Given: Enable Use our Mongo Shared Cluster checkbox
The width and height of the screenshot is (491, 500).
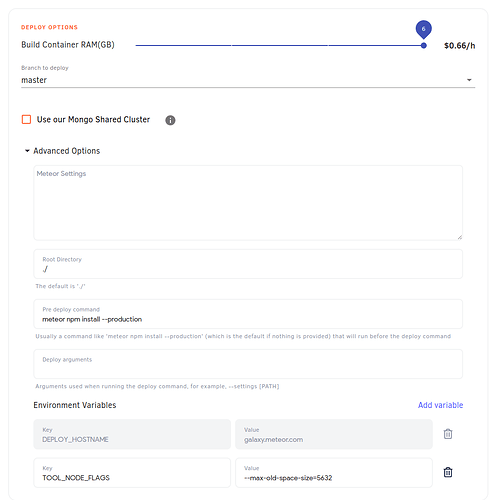Looking at the screenshot, I should pos(26,119).
